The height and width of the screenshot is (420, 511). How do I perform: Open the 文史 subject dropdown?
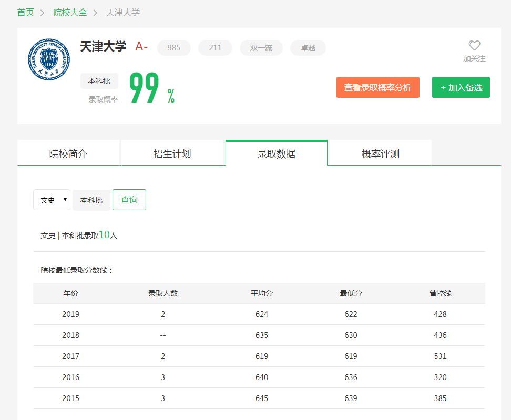pyautogui.click(x=52, y=200)
